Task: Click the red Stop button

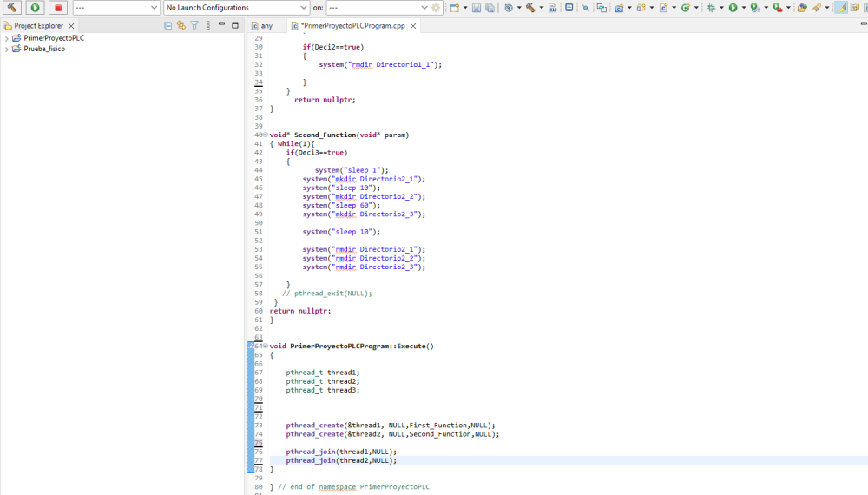Action: pos(58,8)
